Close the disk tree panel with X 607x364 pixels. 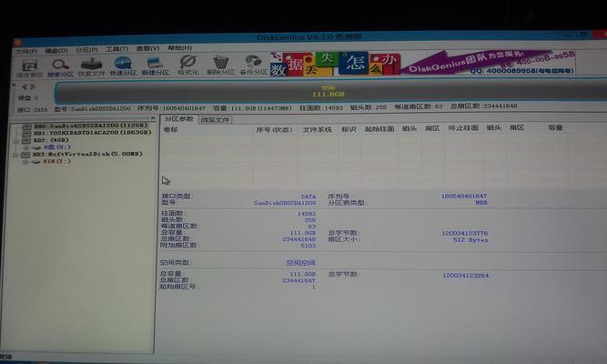click(x=153, y=118)
